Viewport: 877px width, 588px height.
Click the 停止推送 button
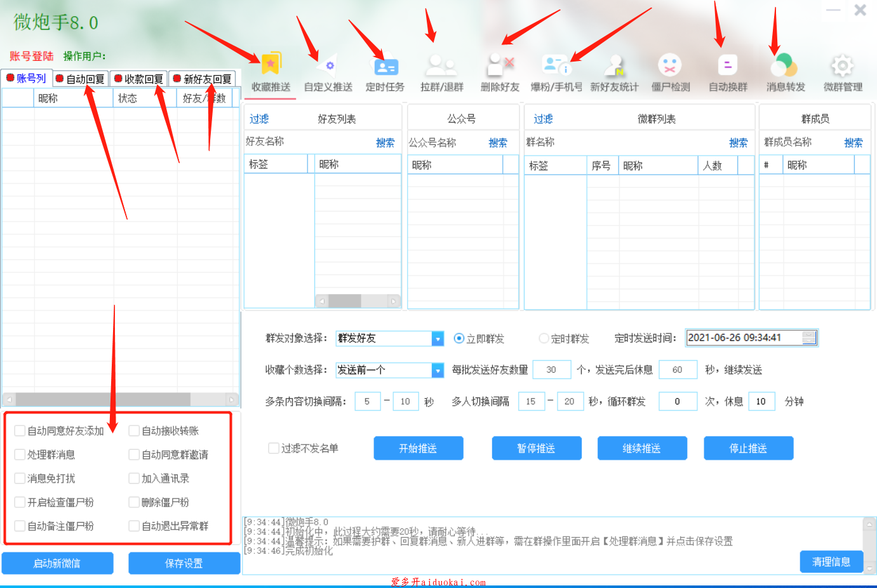[749, 448]
